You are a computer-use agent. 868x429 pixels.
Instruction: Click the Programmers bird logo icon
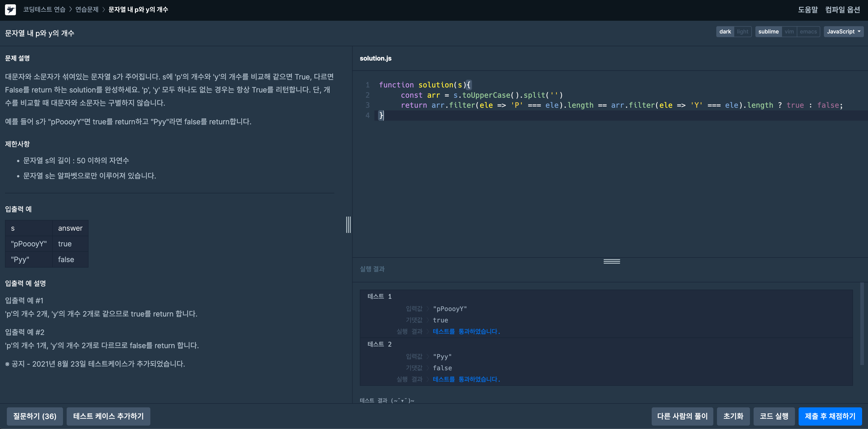tap(10, 9)
